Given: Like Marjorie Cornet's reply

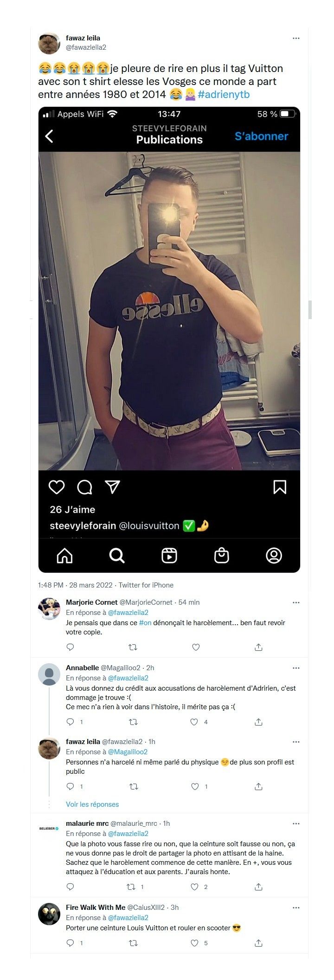Looking at the screenshot, I should (196, 647).
